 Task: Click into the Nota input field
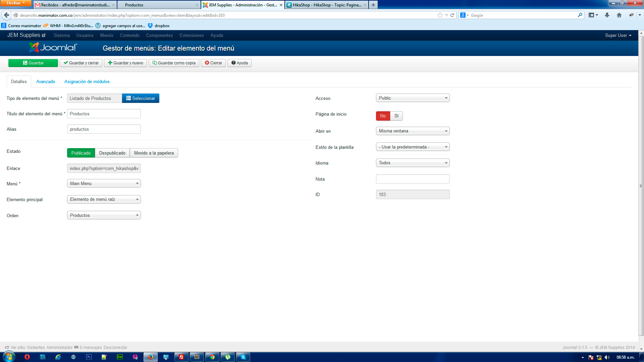click(413, 179)
